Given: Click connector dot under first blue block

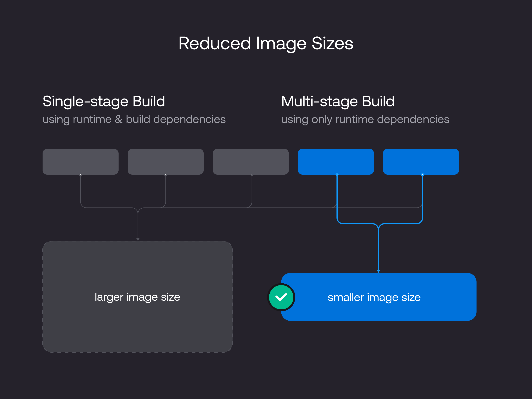Looking at the screenshot, I should coord(337,175).
